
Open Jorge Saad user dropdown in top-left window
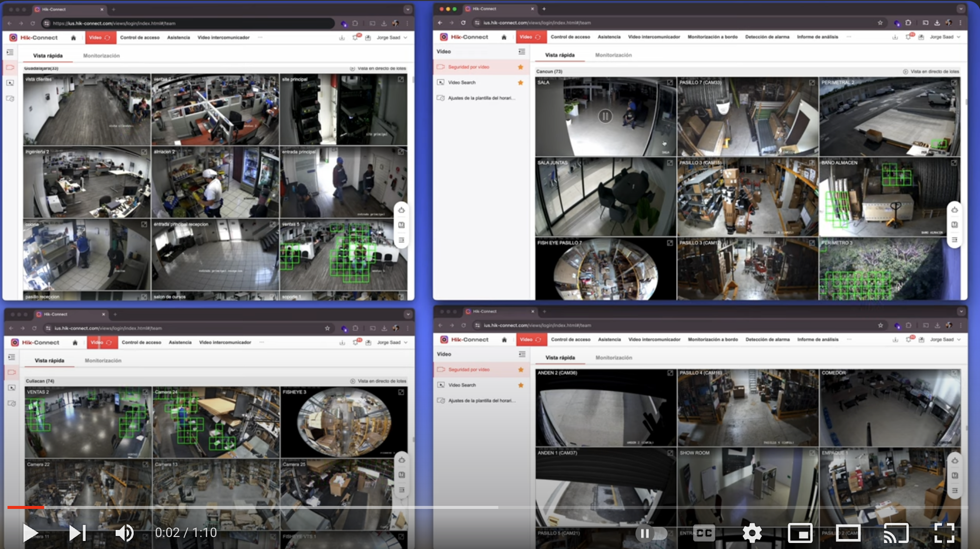(392, 38)
